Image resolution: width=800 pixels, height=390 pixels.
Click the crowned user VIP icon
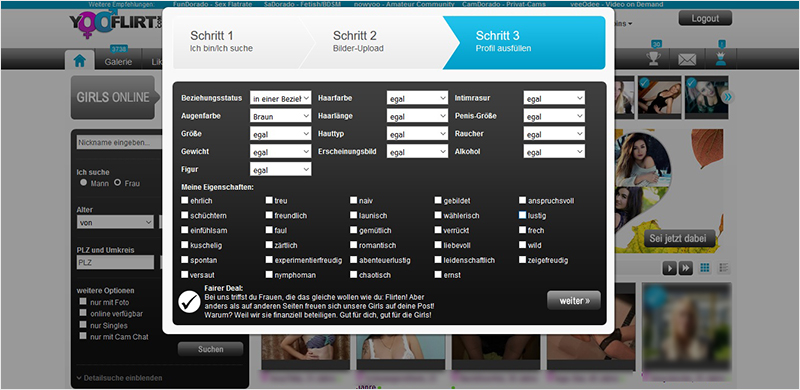[721, 59]
